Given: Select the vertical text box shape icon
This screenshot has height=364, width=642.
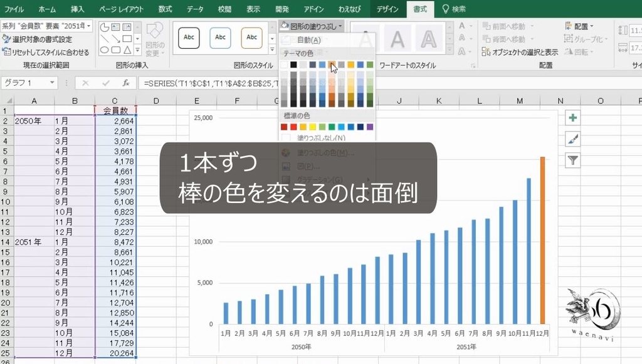Looking at the screenshot, I should pos(127,28).
